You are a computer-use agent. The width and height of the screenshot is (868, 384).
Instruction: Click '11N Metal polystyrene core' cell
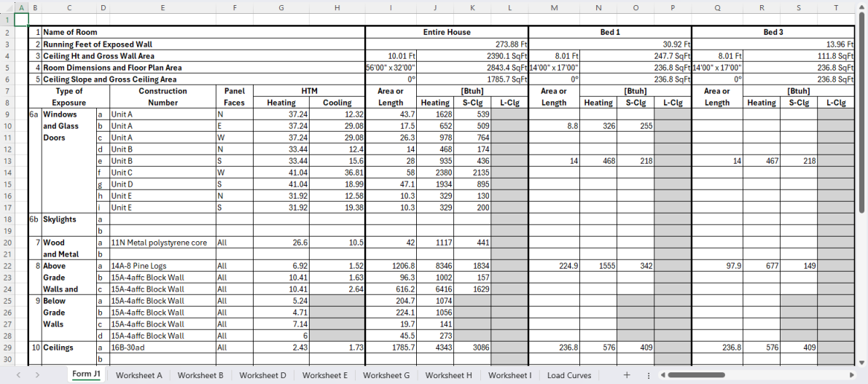pyautogui.click(x=163, y=242)
